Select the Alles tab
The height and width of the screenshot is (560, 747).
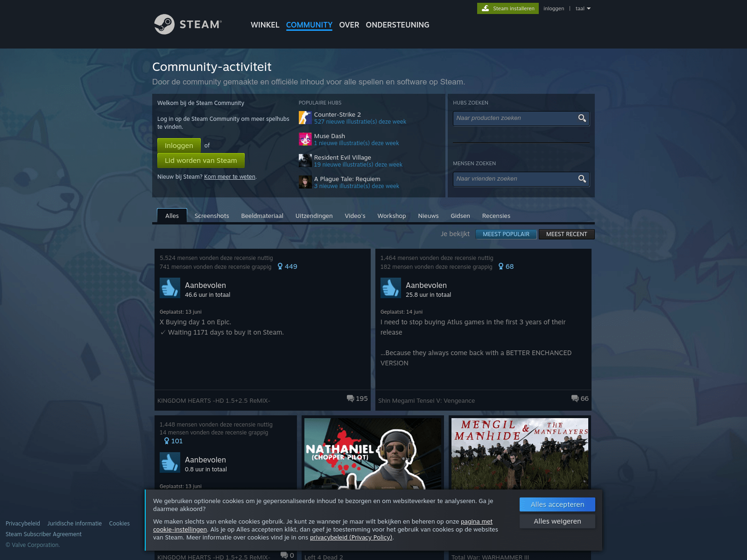tap(172, 216)
